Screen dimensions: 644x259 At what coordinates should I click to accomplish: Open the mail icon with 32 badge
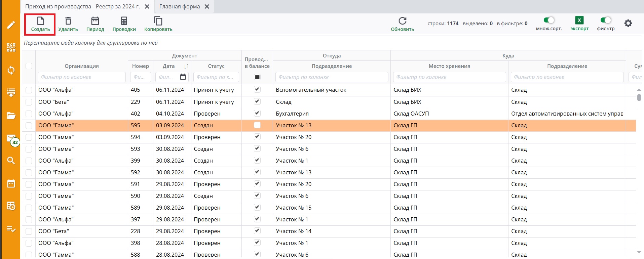click(x=11, y=138)
